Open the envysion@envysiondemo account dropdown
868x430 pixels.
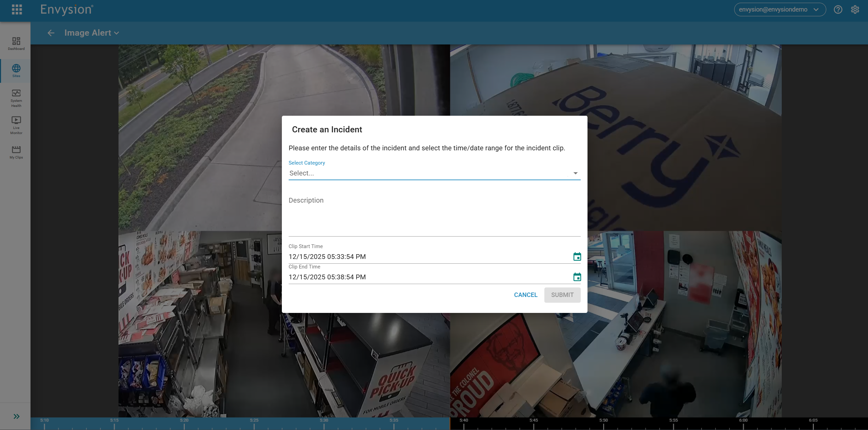[x=779, y=10]
